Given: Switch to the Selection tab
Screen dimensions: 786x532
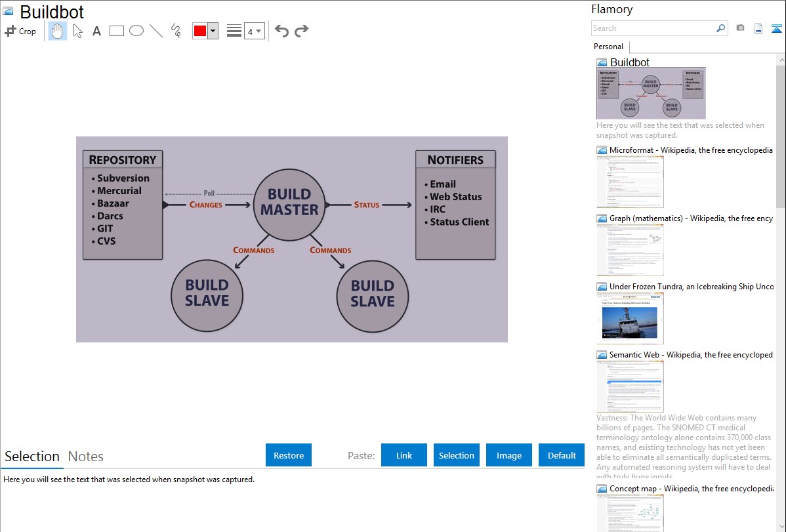Looking at the screenshot, I should tap(32, 457).
